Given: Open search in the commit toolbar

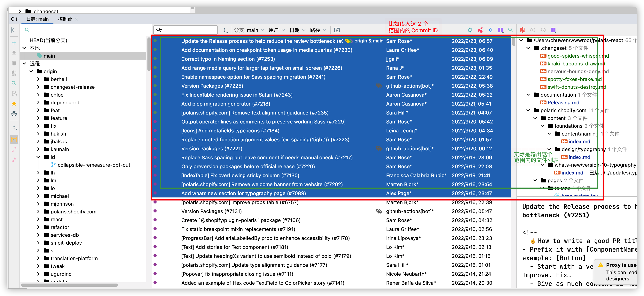Looking at the screenshot, I should click(x=510, y=30).
